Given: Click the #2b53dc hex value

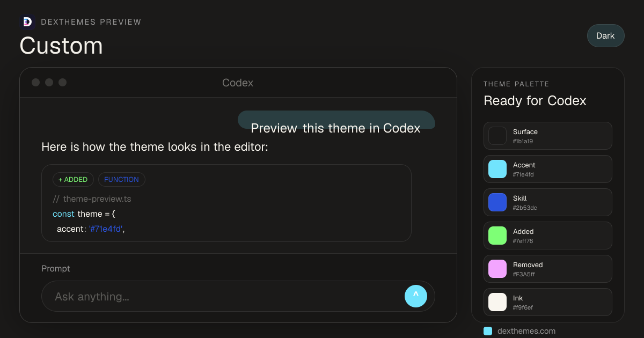Looking at the screenshot, I should click(x=525, y=208).
